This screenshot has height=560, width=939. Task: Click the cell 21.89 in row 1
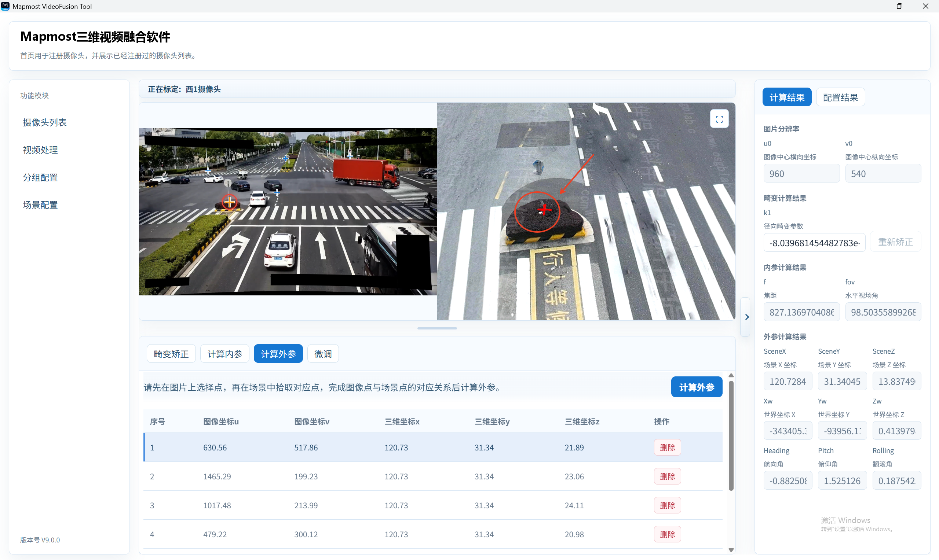click(x=574, y=447)
